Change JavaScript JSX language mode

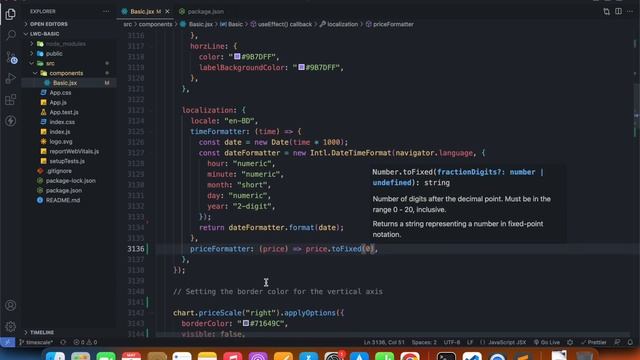(503, 342)
